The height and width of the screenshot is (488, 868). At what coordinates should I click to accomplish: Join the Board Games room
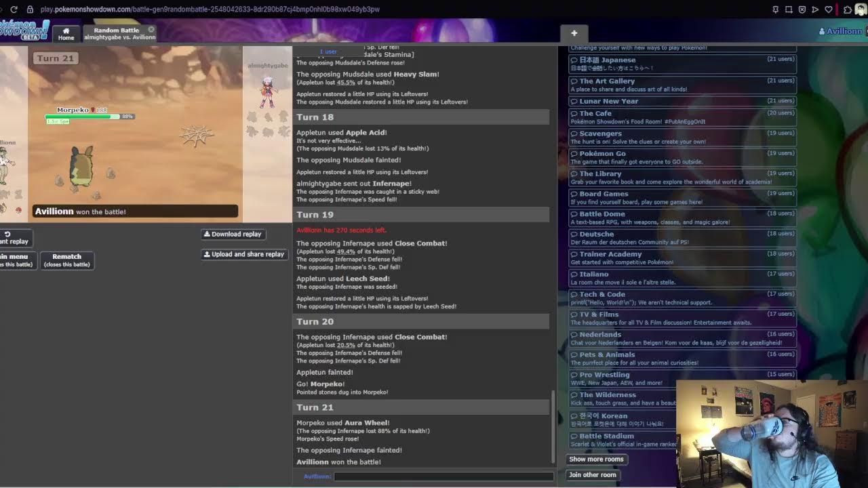point(682,197)
